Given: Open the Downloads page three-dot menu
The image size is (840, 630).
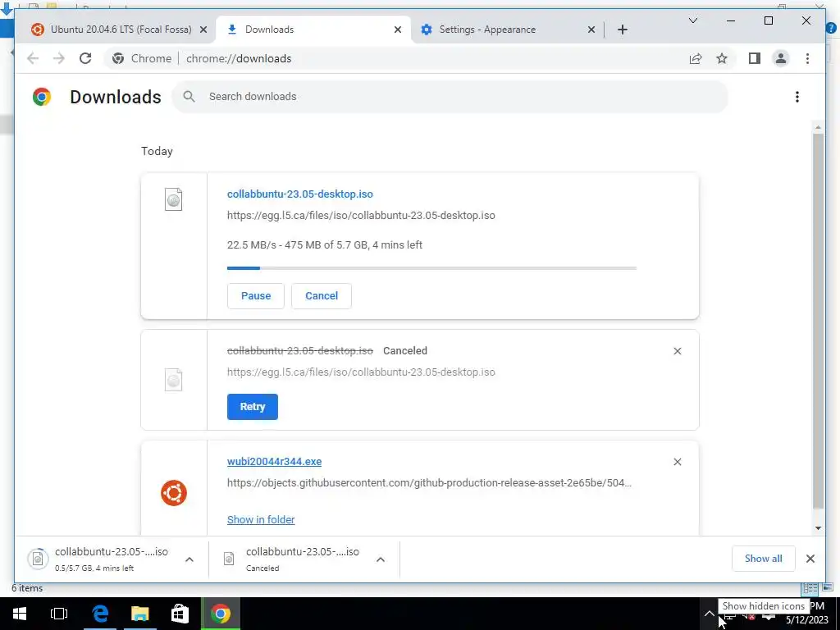Looking at the screenshot, I should [797, 97].
